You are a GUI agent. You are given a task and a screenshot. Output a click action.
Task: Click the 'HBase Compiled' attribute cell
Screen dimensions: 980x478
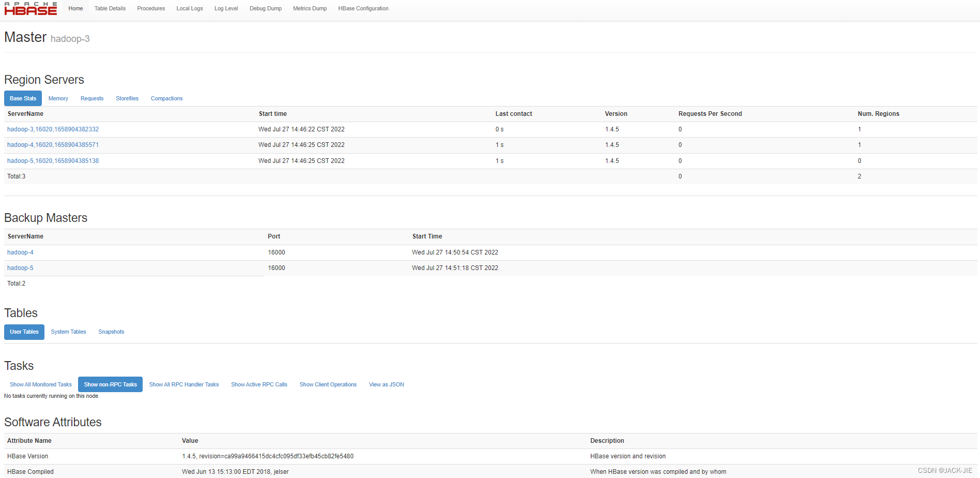coord(30,472)
